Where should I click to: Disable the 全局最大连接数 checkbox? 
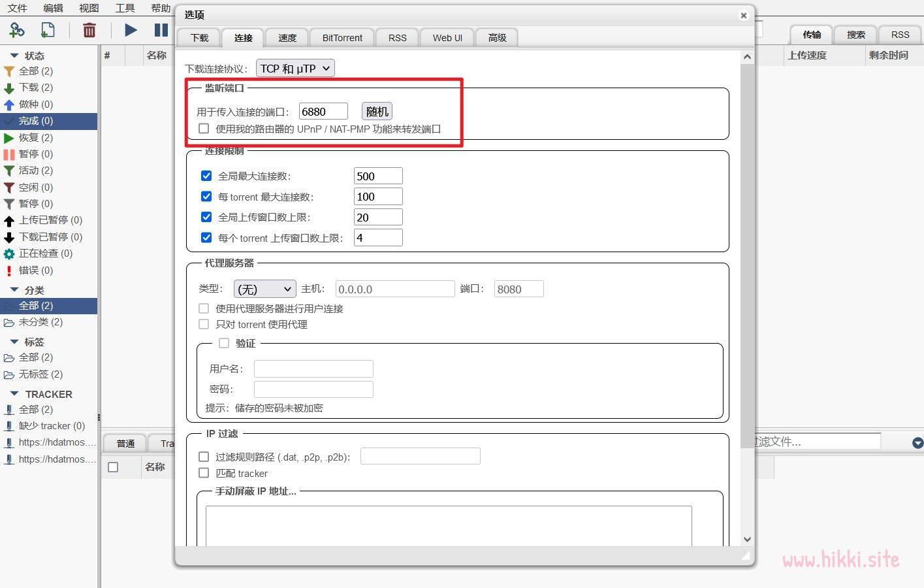(x=206, y=176)
